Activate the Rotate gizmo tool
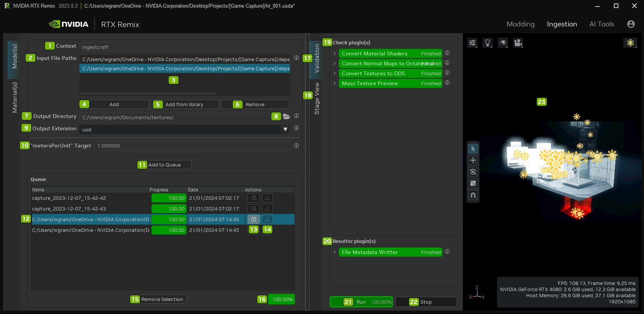644x314 pixels. [473, 172]
